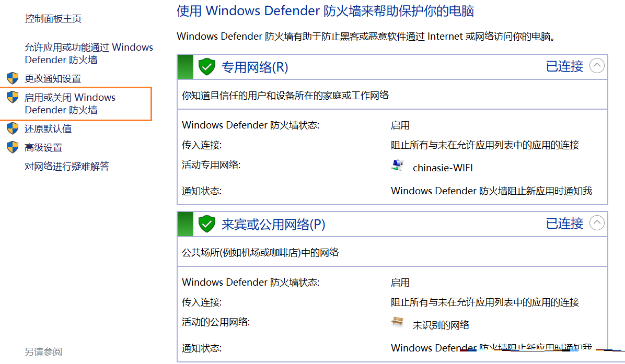Image resolution: width=625 pixels, height=364 pixels.
Task: Click the 专用网络(R) section title
Action: click(255, 67)
